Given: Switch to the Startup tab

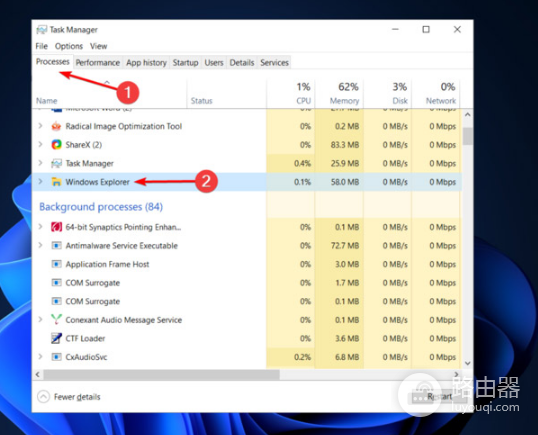Looking at the screenshot, I should 185,62.
